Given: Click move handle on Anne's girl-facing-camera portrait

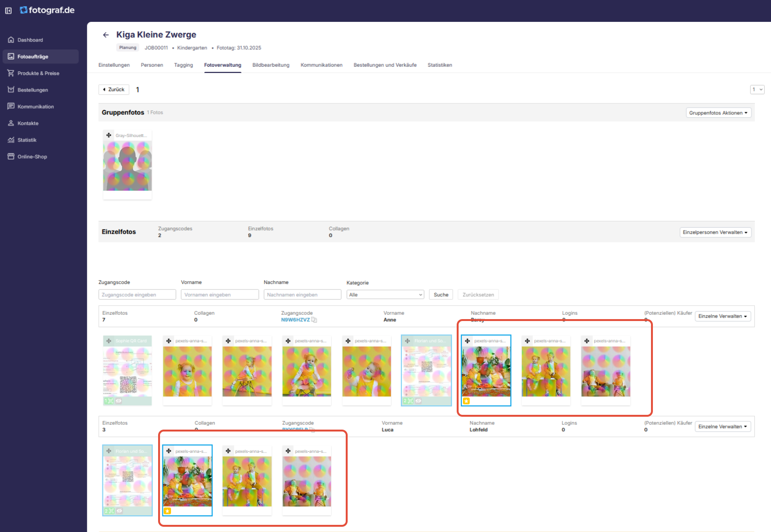Looking at the screenshot, I should (x=169, y=341).
